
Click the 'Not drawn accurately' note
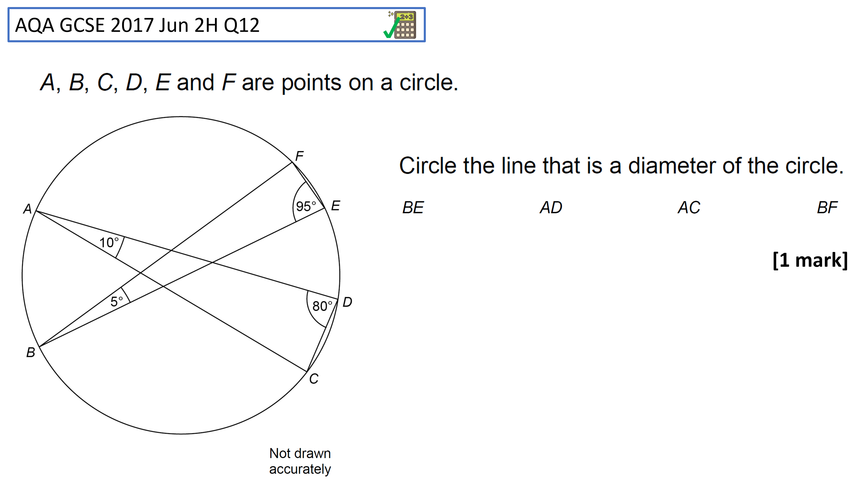pos(300,461)
